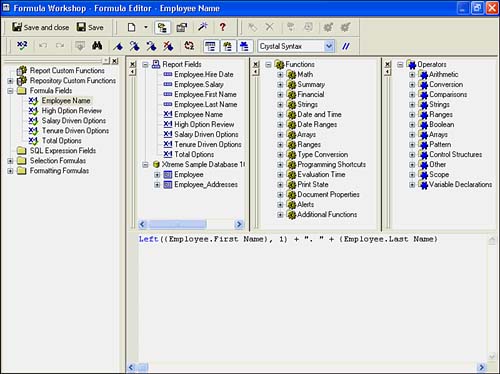The image size is (500, 374).
Task: Toggle the Show/Hide Workshop Tree button
Action: point(162,27)
